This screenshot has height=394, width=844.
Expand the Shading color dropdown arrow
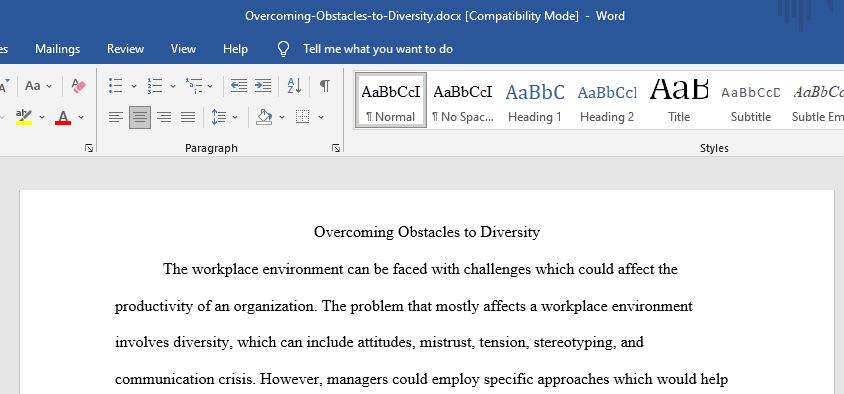pyautogui.click(x=282, y=117)
